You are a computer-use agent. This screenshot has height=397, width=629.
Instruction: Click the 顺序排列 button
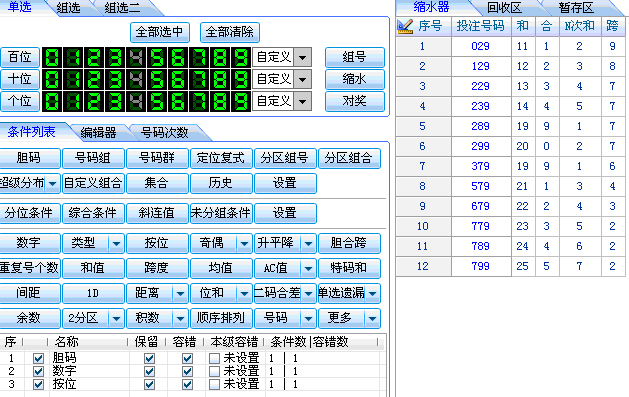221,318
